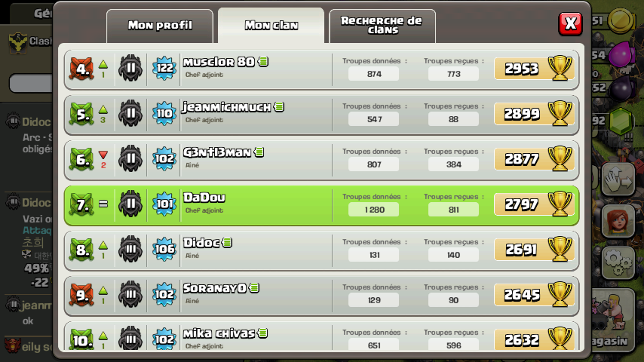This screenshot has height=362, width=644.
Task: Switch to the Mon profil tab
Action: point(160,26)
